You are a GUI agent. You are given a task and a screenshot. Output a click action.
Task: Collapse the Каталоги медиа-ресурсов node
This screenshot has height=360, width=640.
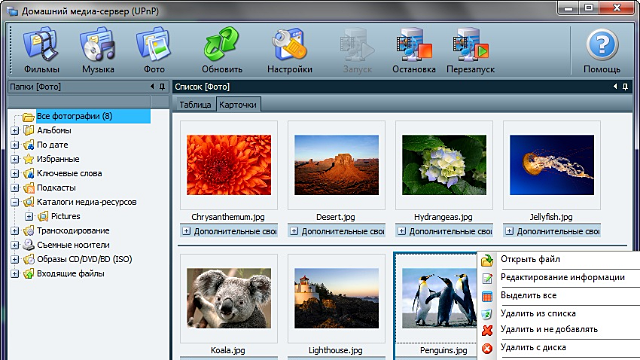[15, 202]
